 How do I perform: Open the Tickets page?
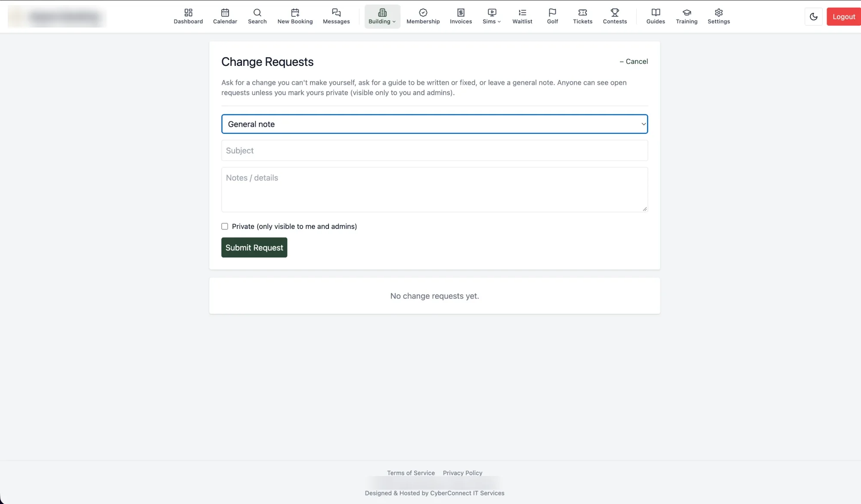[582, 16]
